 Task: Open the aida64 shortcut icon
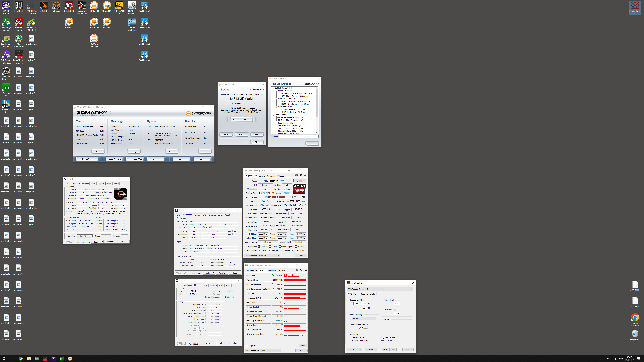[x=19, y=24]
